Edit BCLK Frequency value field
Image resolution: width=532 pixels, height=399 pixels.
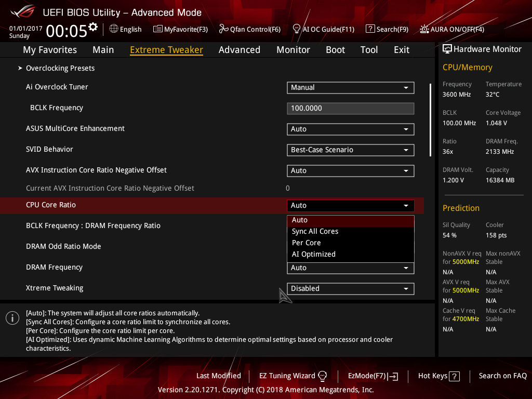tap(351, 108)
